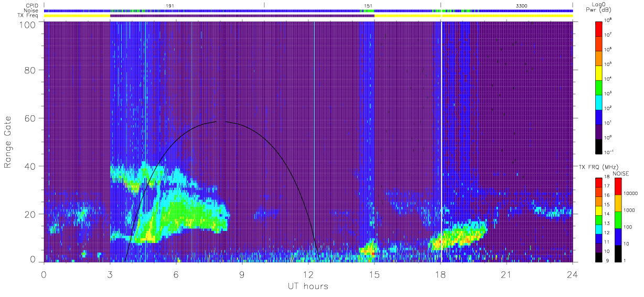Click the UT hours axis title
This screenshot has height=297, width=644.
coord(307,287)
